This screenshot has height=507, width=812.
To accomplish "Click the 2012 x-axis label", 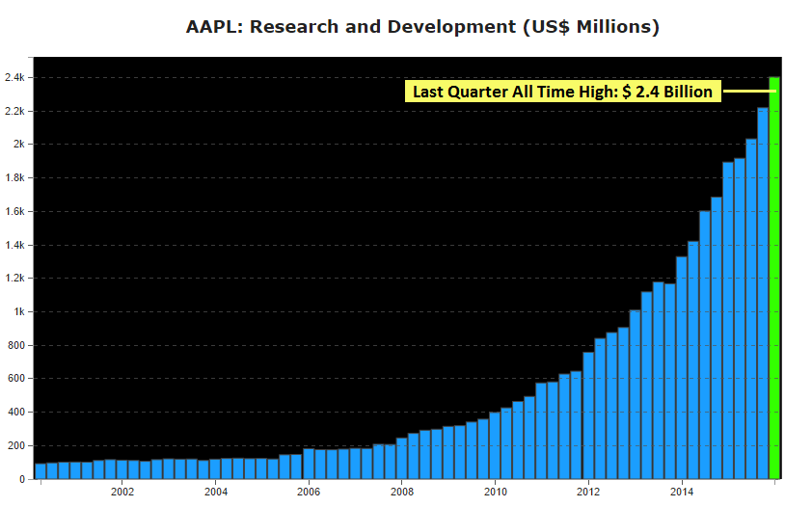I will coord(589,492).
